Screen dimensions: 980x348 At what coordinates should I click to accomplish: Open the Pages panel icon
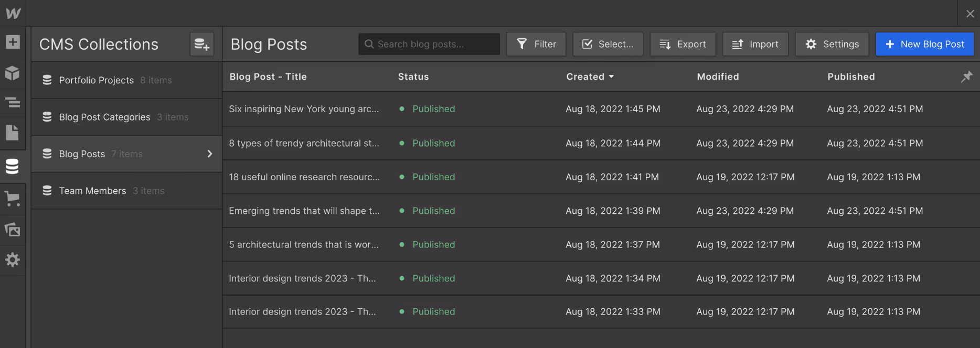tap(13, 132)
